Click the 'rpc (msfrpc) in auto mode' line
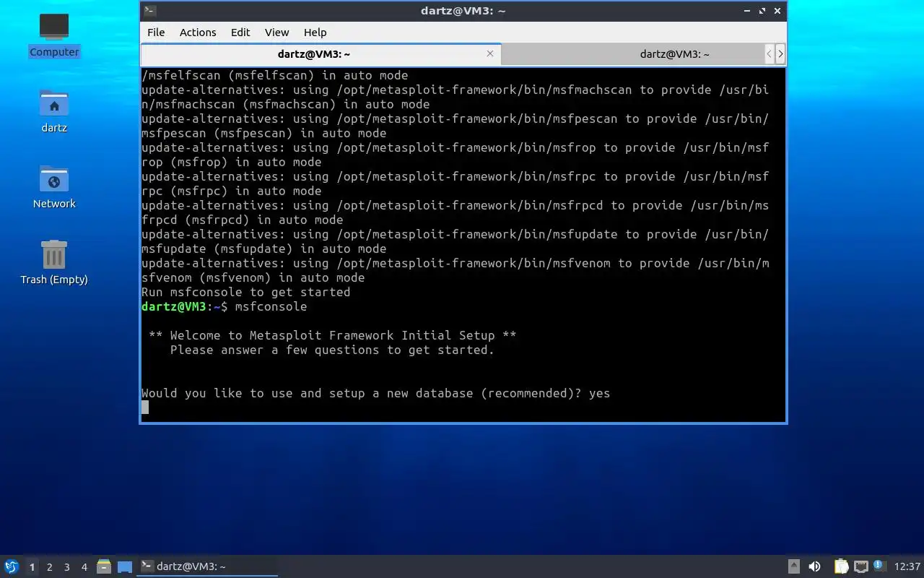Image resolution: width=924 pixels, height=578 pixels. click(x=231, y=191)
